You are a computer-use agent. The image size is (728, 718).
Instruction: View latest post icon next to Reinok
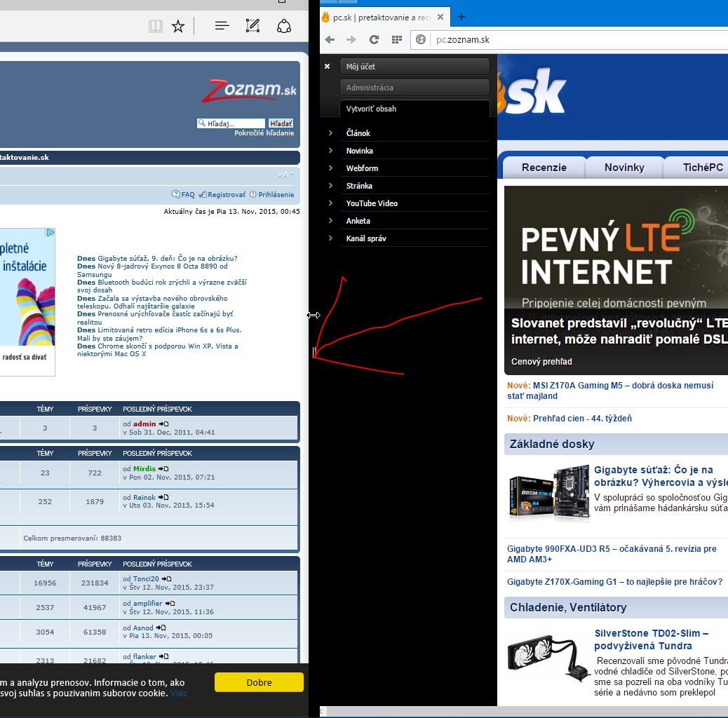coord(163,497)
